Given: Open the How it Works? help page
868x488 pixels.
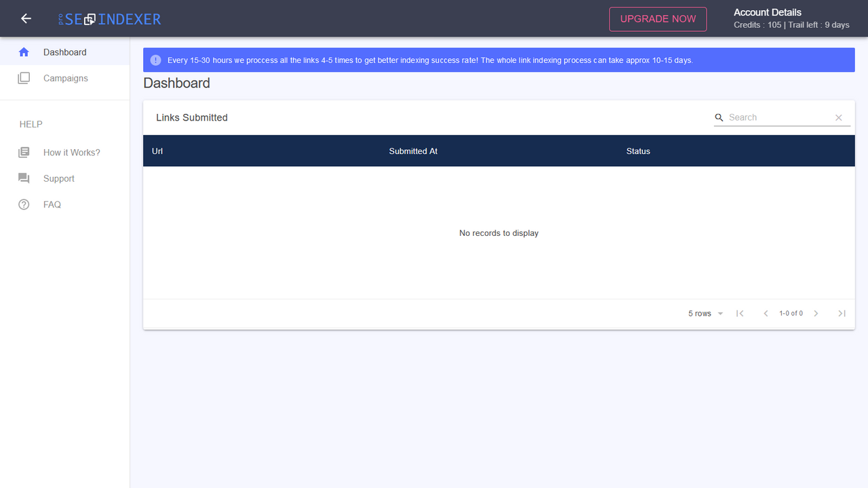Looking at the screenshot, I should 64,152.
